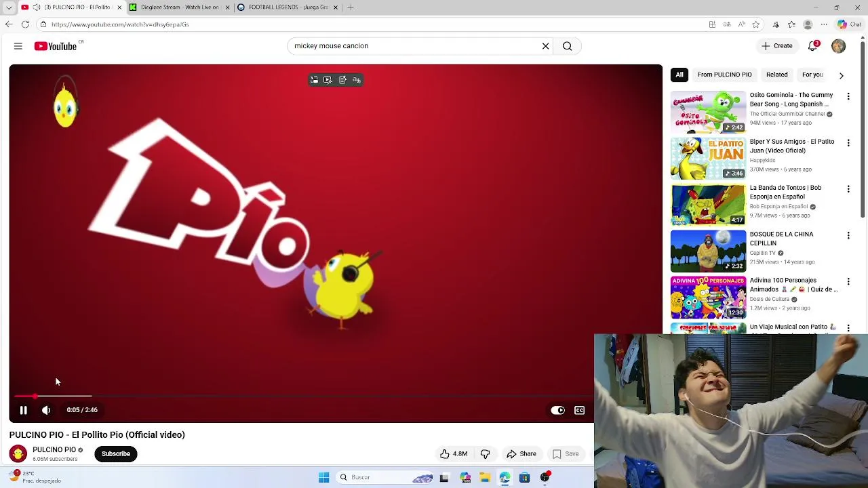Open File Explorer from the taskbar
The width and height of the screenshot is (868, 488).
[x=485, y=478]
